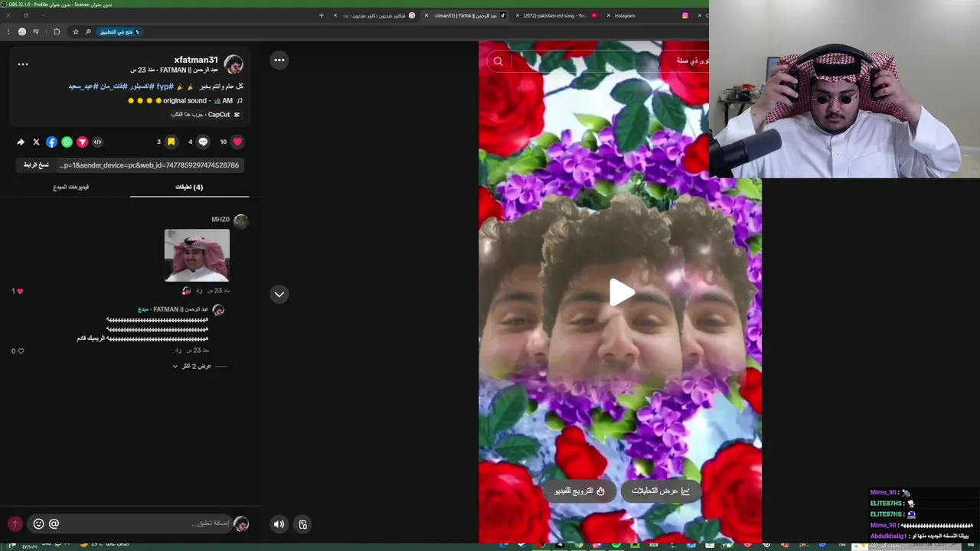The height and width of the screenshot is (551, 980).
Task: Copy the video link button
Action: point(36,165)
